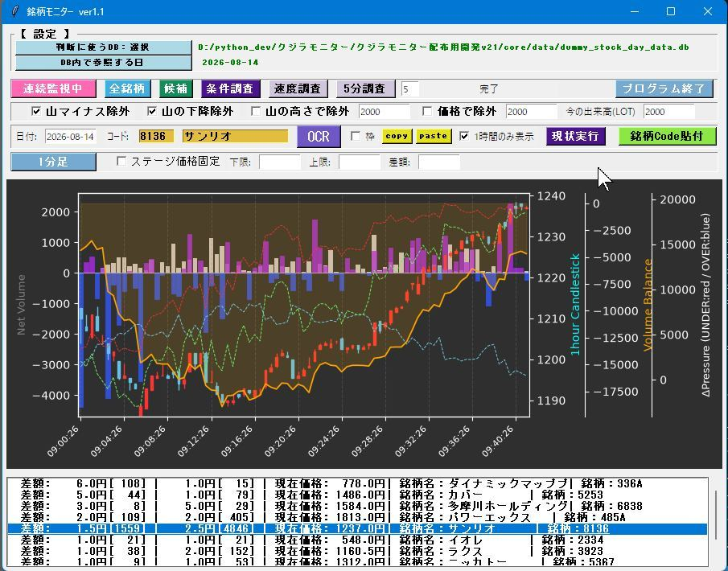This screenshot has height=571, width=728.
Task: Select highlighted row サンリオ 8136
Action: click(x=357, y=528)
